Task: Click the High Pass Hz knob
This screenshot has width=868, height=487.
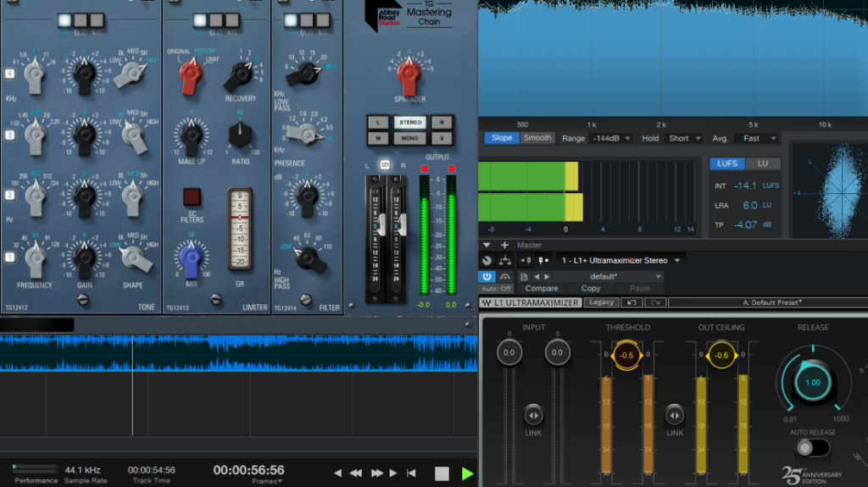Action: [x=310, y=258]
